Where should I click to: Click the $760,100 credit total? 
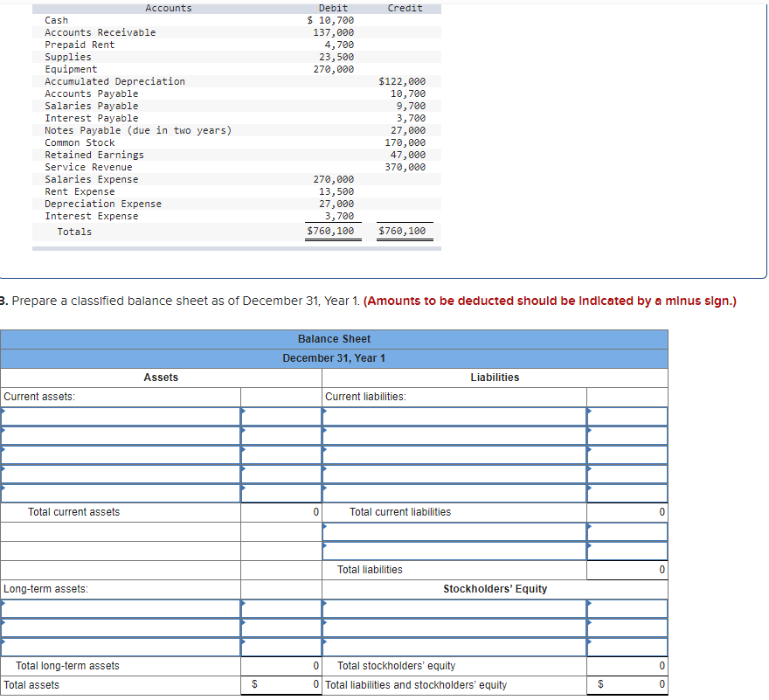point(402,231)
